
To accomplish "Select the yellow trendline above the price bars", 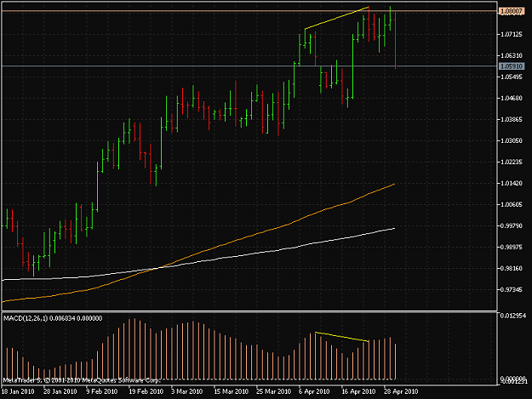I will point(337,18).
